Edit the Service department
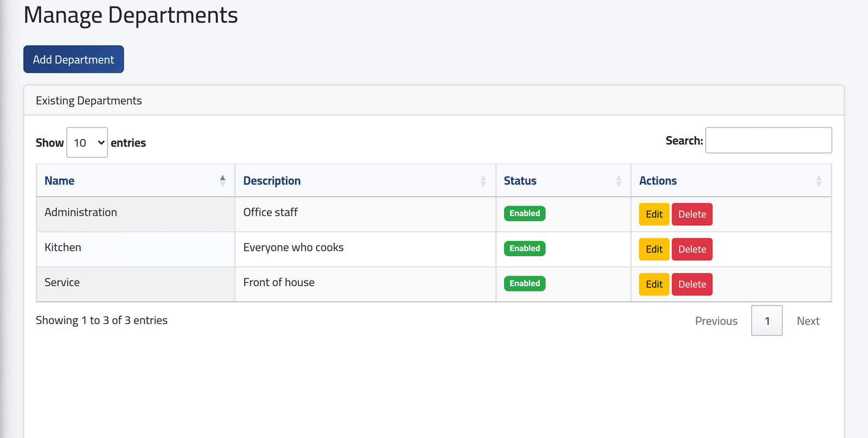 (x=654, y=284)
